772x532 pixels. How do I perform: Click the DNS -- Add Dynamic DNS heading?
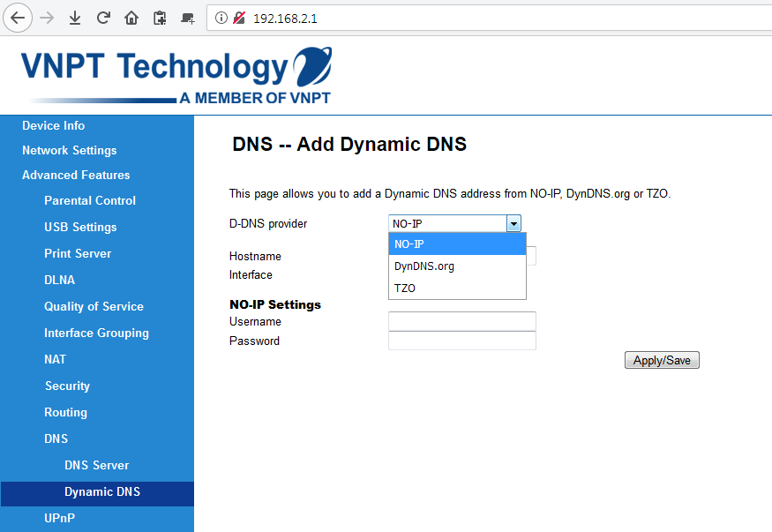349,144
